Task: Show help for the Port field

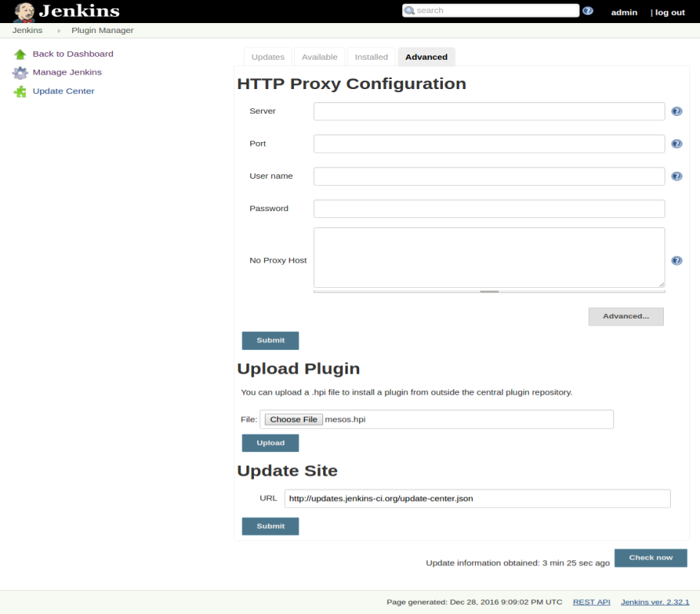Action: point(677,144)
